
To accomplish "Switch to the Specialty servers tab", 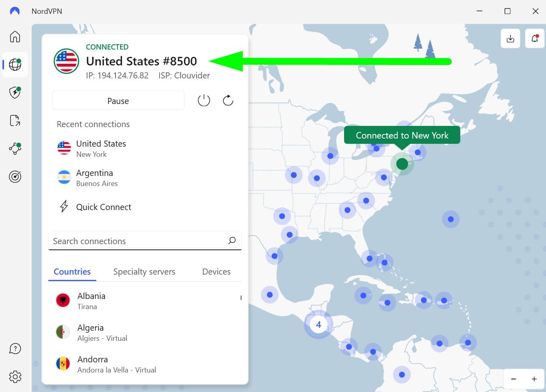I will [x=144, y=271].
